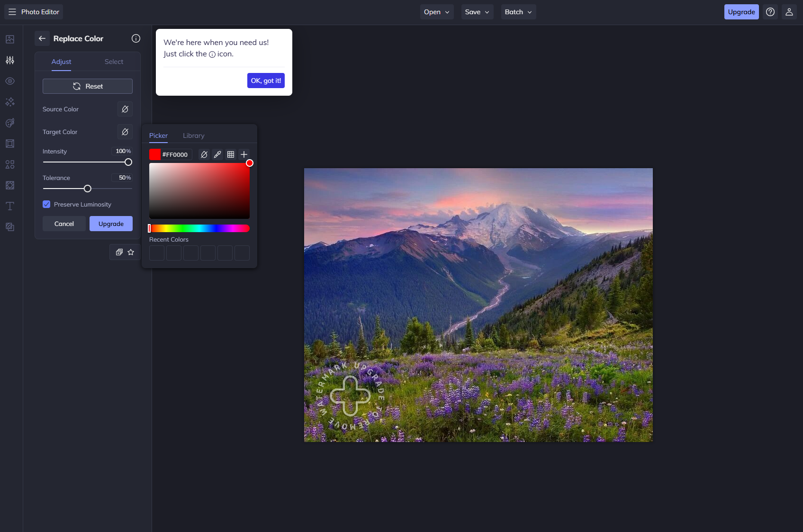Open the help question mark icon
The height and width of the screenshot is (532, 803).
(770, 12)
